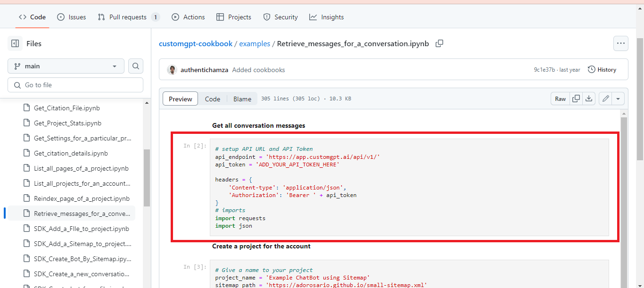Open the main branch selector
This screenshot has width=644, height=288.
[66, 66]
